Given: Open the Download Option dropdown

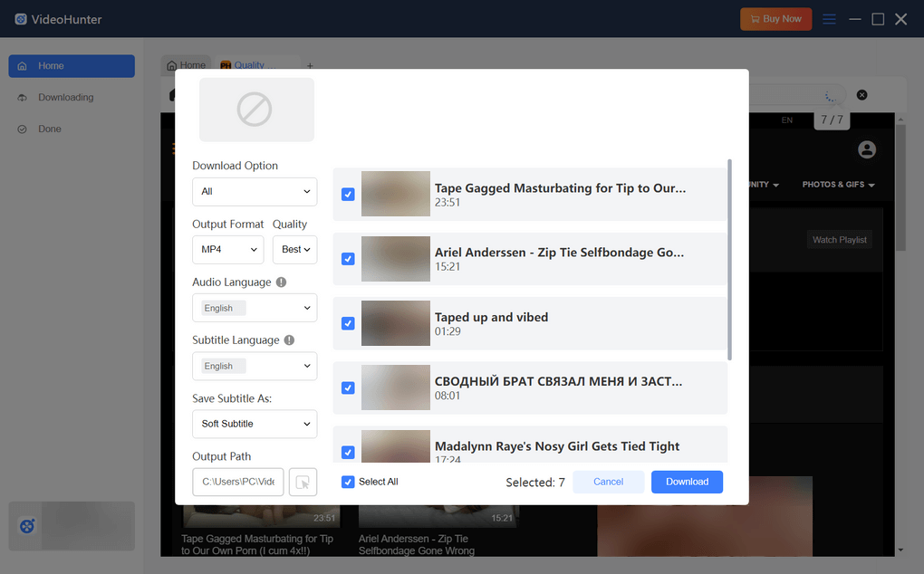Looking at the screenshot, I should (x=255, y=192).
